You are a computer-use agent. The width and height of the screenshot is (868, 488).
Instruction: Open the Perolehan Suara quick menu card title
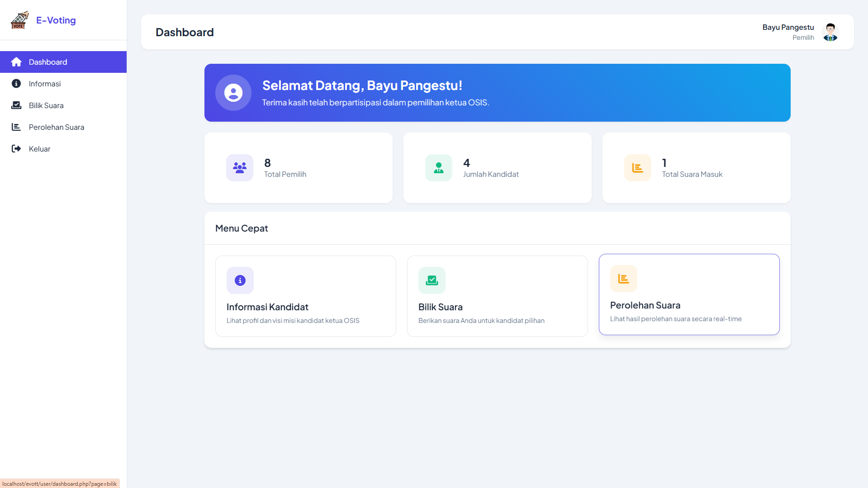(645, 305)
